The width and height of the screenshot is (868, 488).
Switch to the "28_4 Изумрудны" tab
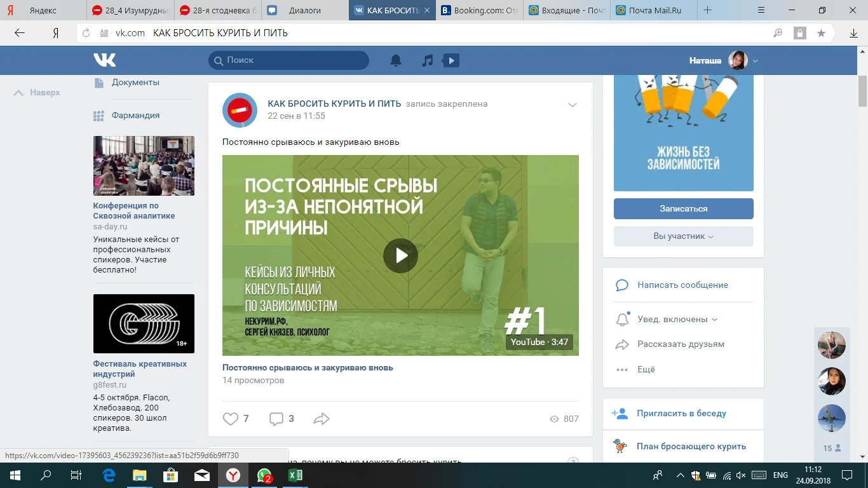coord(130,10)
